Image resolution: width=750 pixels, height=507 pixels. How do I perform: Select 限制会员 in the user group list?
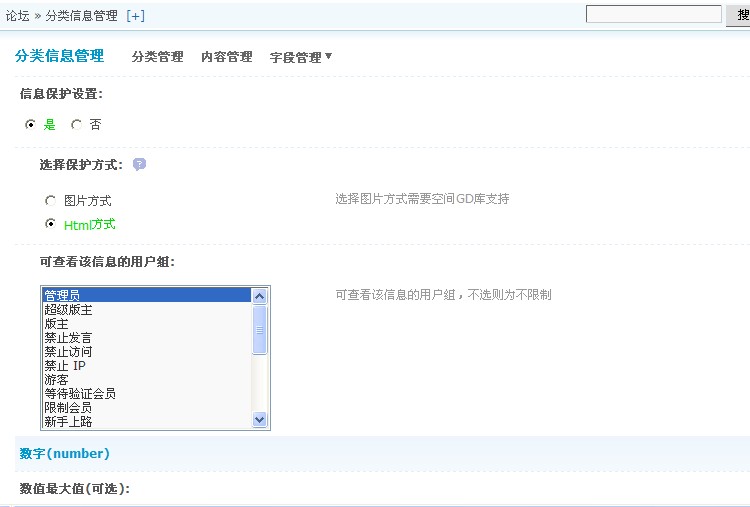pos(147,408)
